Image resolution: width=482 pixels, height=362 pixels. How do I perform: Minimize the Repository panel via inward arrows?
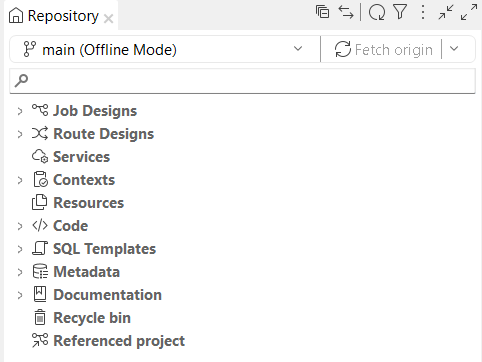pos(446,12)
